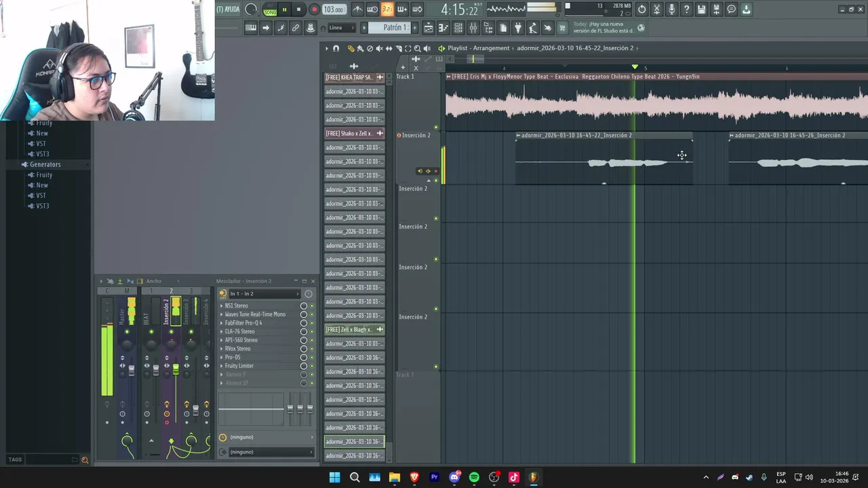Viewport: 868px width, 488px height.
Task: Click the mixer input FX routing icon
Action: pyautogui.click(x=223, y=293)
